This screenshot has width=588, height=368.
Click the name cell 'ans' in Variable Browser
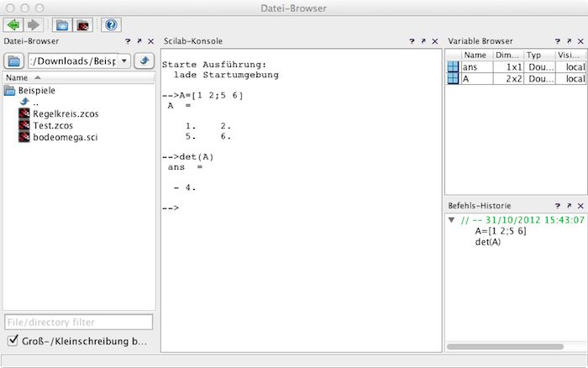point(477,67)
